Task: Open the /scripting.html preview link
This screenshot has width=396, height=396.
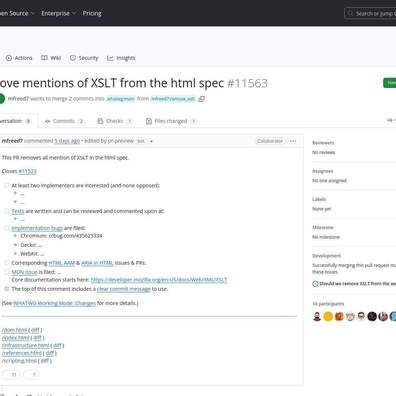Action: (x=19, y=361)
